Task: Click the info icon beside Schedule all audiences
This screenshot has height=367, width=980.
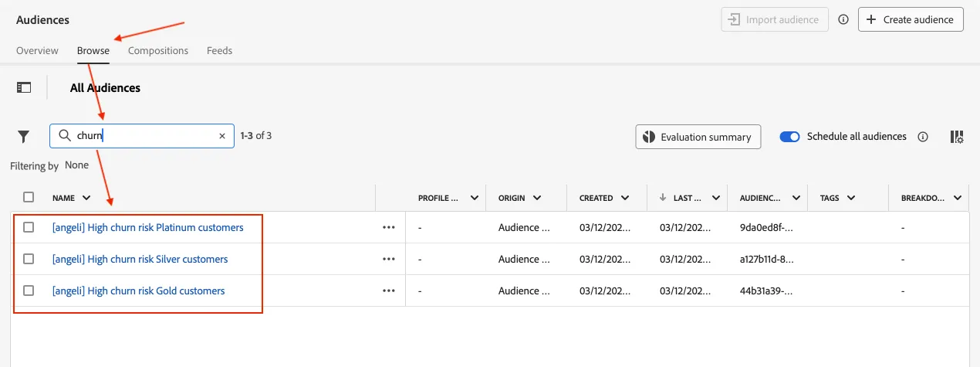Action: click(x=922, y=137)
